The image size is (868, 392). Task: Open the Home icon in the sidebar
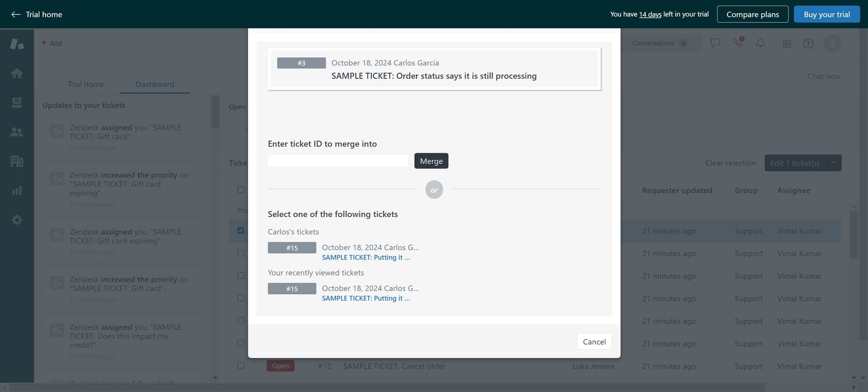click(x=17, y=73)
